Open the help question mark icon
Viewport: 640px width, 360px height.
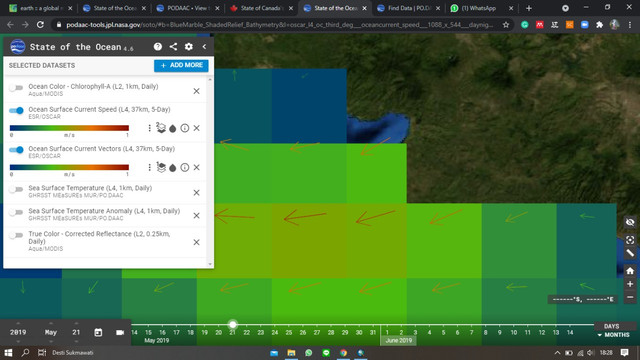pyautogui.click(x=158, y=47)
